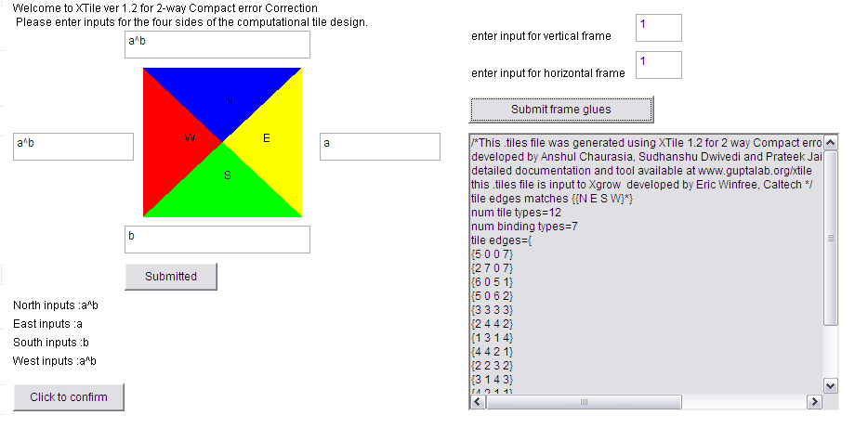Focus the vertical frame input box
Viewport: 868px width, 428px height.
tap(659, 28)
